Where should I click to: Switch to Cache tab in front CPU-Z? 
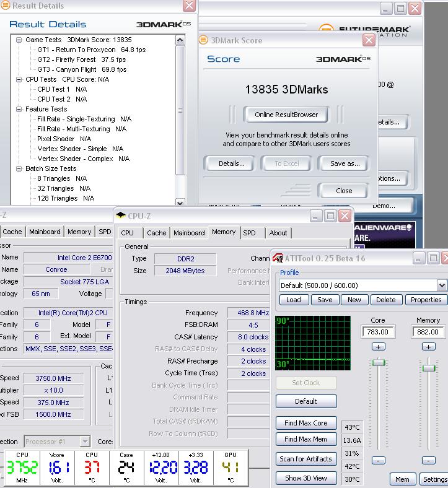157,233
